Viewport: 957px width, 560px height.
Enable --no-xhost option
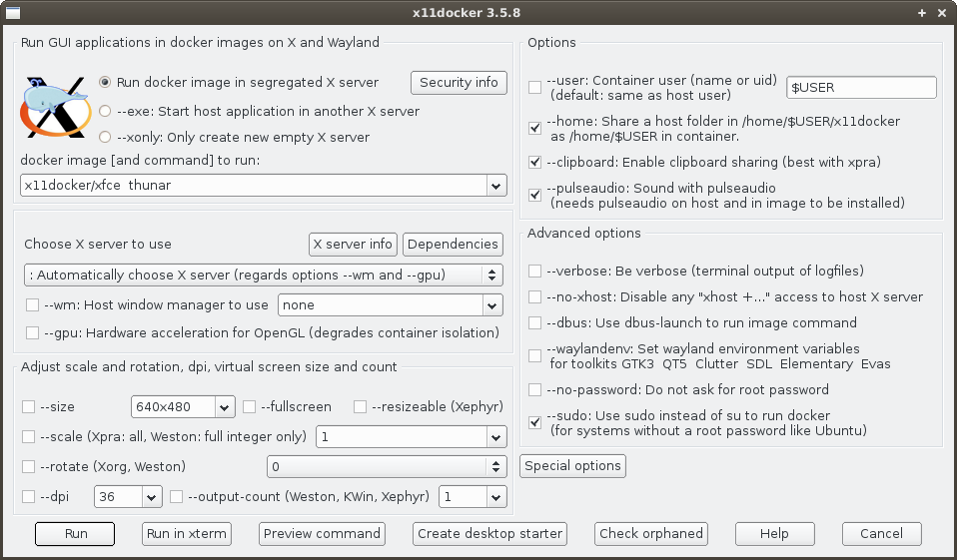click(535, 297)
